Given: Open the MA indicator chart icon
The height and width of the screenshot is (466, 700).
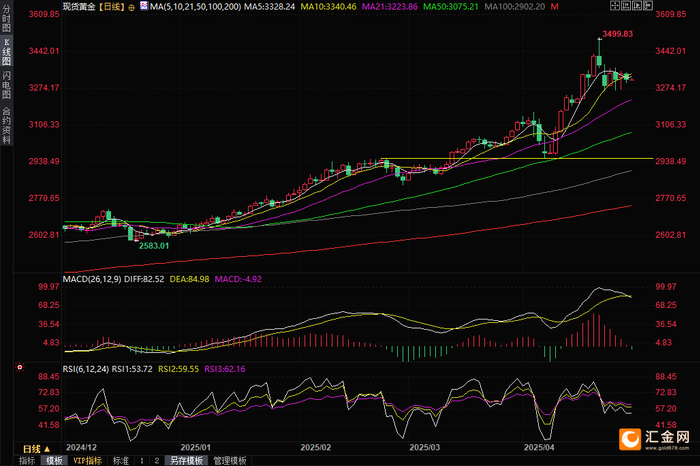Looking at the screenshot, I should pos(144,6).
